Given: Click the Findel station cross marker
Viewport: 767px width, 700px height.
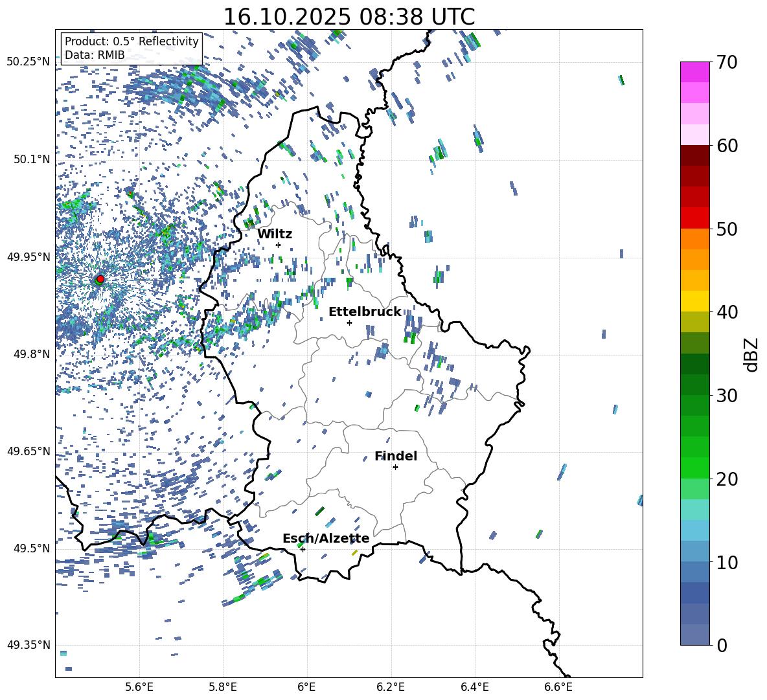Looking at the screenshot, I should tap(395, 467).
